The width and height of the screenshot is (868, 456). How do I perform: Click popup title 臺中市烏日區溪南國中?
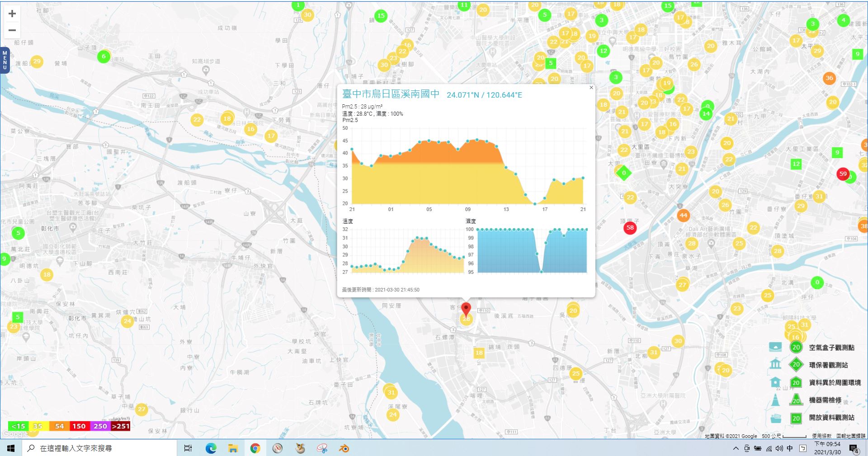(391, 94)
